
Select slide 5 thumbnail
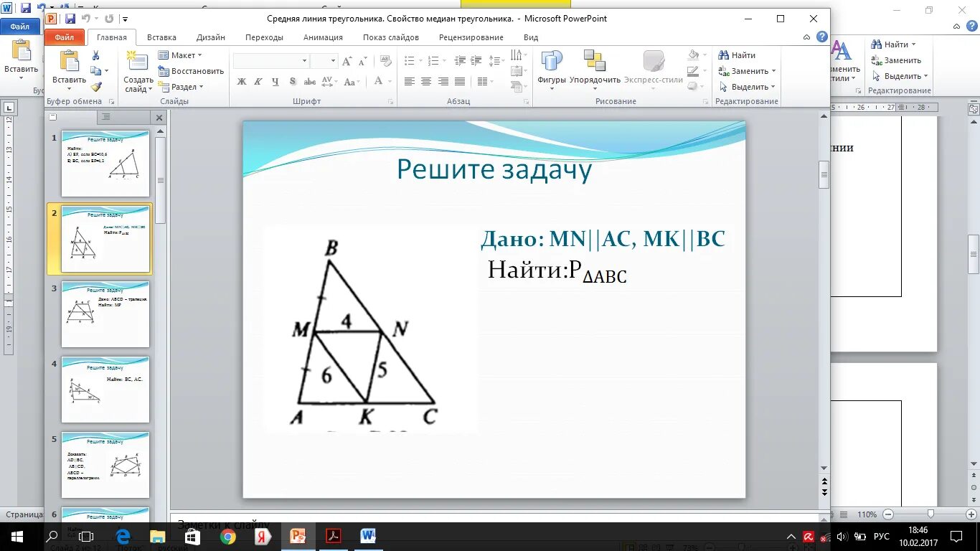point(105,465)
